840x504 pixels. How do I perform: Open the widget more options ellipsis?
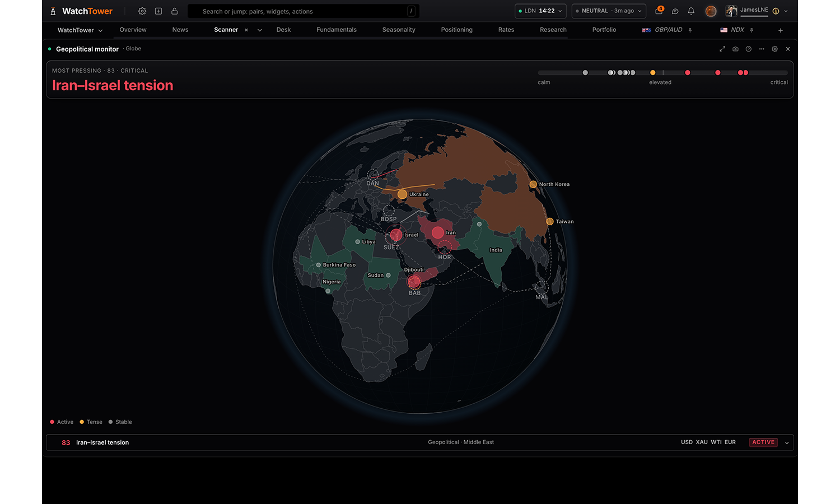pyautogui.click(x=762, y=49)
